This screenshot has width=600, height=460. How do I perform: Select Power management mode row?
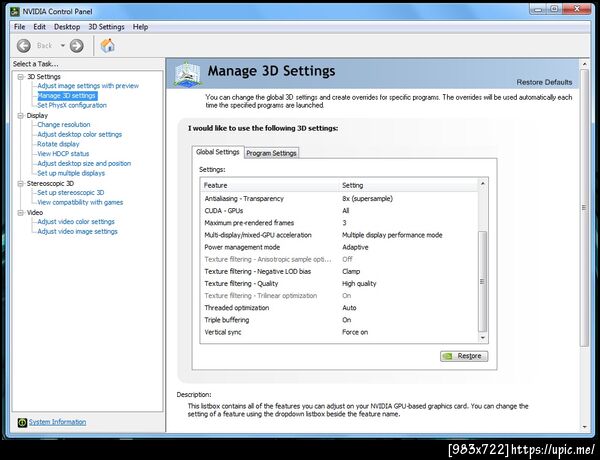click(339, 247)
